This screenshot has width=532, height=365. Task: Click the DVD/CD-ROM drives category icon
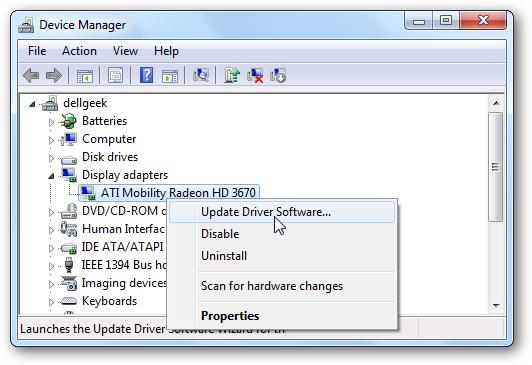tap(69, 211)
